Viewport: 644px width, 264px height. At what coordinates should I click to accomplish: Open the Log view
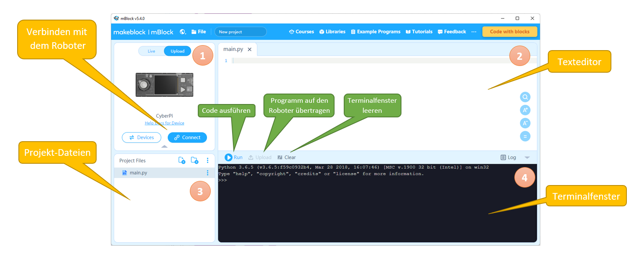click(x=509, y=157)
